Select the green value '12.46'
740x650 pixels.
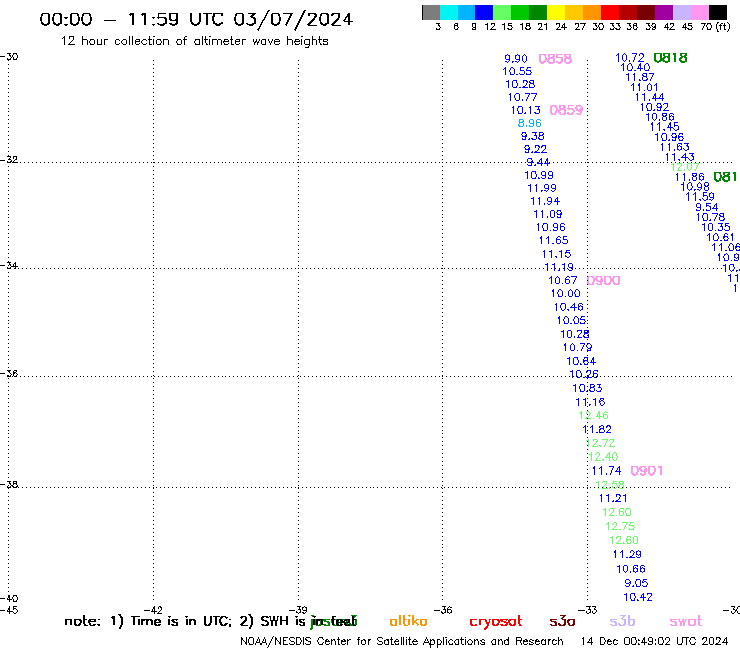click(x=594, y=415)
